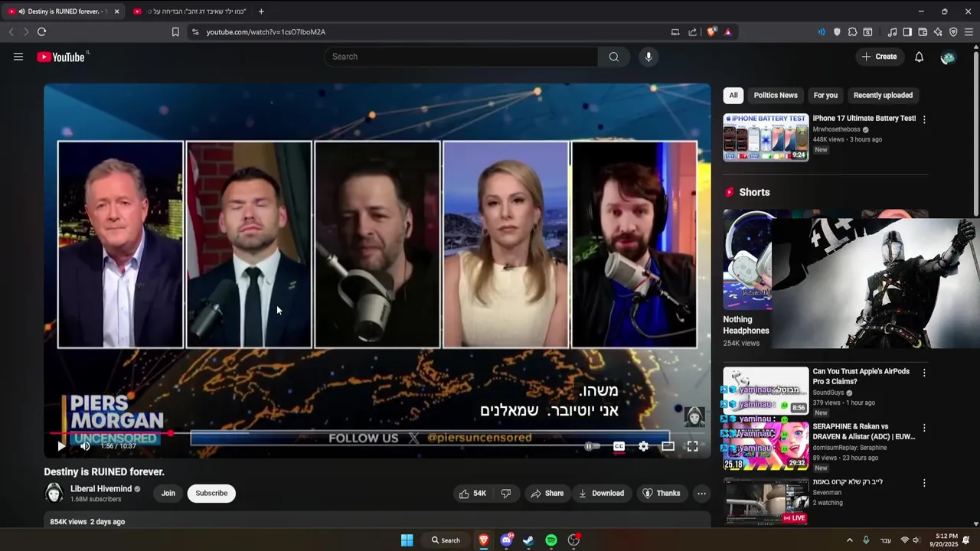The width and height of the screenshot is (980, 551).
Task: Bookmark this page in the address bar
Action: click(x=175, y=32)
